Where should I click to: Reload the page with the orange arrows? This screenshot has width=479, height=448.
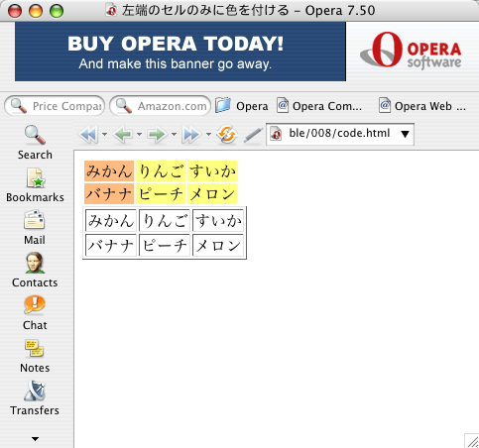(x=227, y=135)
